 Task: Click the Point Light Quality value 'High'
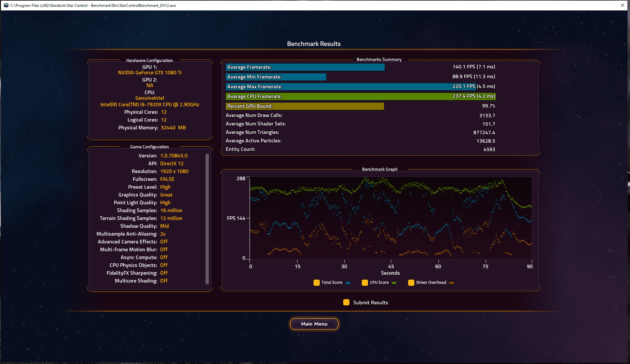pyautogui.click(x=165, y=203)
